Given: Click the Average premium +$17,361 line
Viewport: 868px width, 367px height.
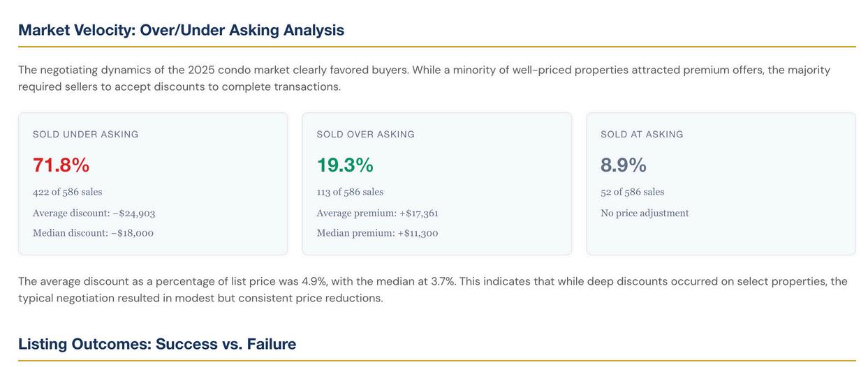Looking at the screenshot, I should click(x=377, y=213).
